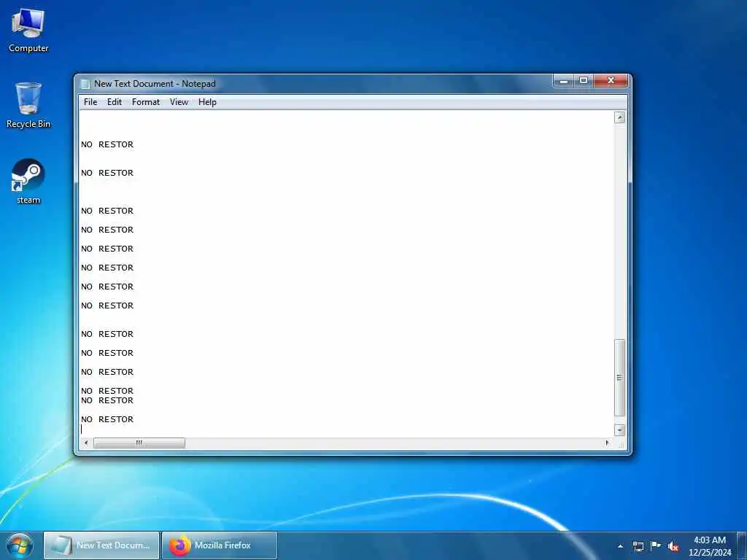Select the steam shortcut on desktop
The width and height of the screenshot is (747, 560).
[28, 182]
